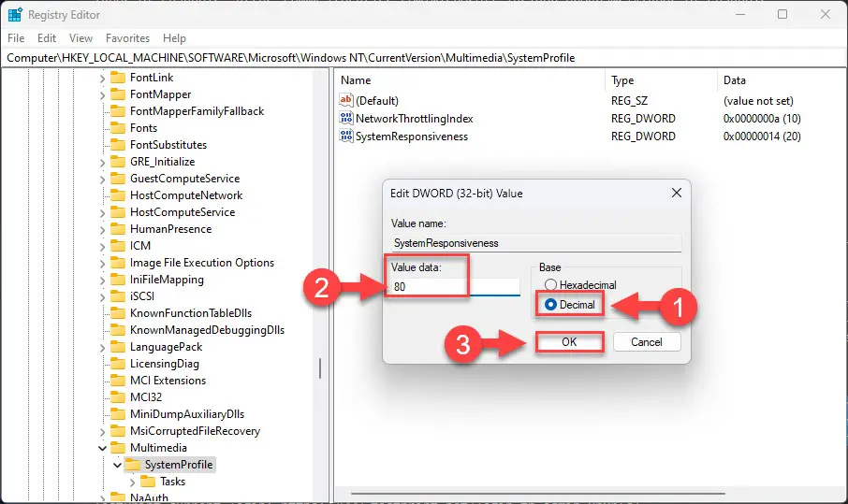848x504 pixels.
Task: Select the KnownManagedDebuggingDlls tree key
Action: pyautogui.click(x=207, y=329)
